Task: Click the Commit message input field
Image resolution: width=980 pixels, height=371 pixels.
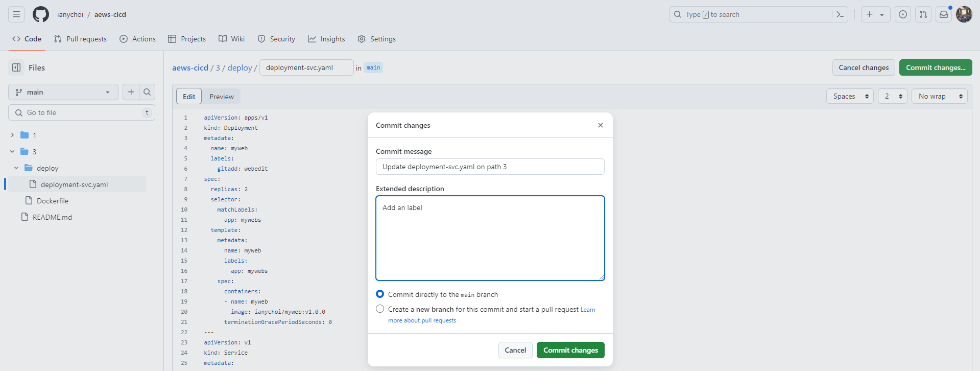Action: (x=490, y=167)
